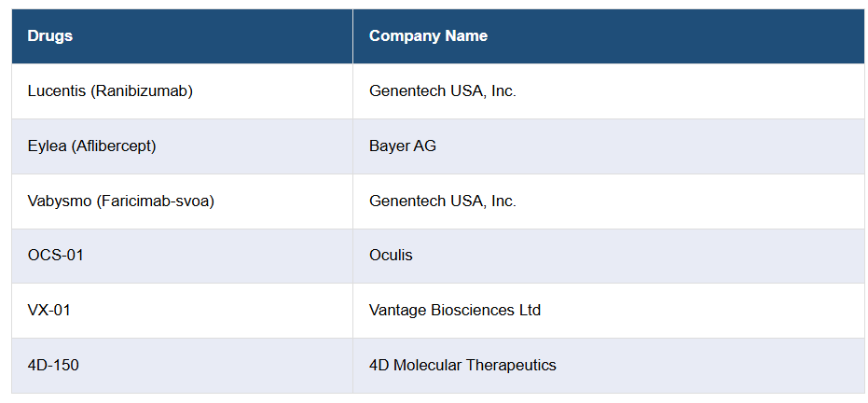Click the word Lucentis in the first row
The height and width of the screenshot is (403, 868).
point(56,91)
